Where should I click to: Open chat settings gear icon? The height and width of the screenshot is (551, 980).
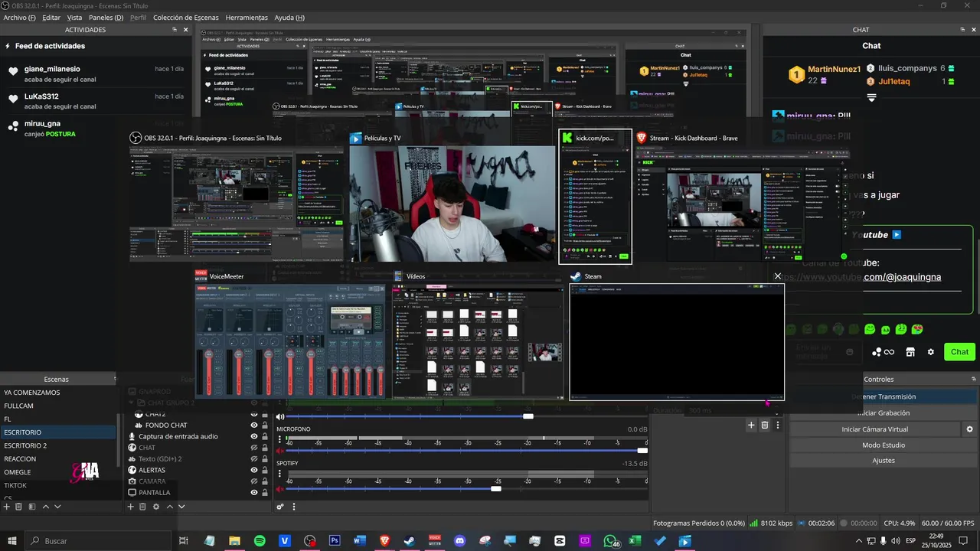click(x=931, y=352)
